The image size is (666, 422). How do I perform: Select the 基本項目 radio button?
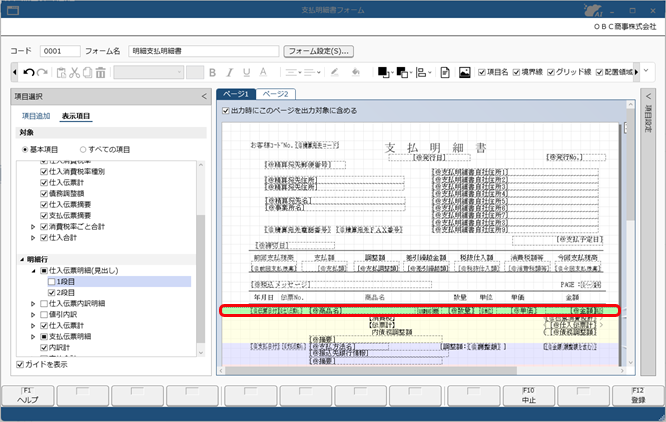[25, 149]
